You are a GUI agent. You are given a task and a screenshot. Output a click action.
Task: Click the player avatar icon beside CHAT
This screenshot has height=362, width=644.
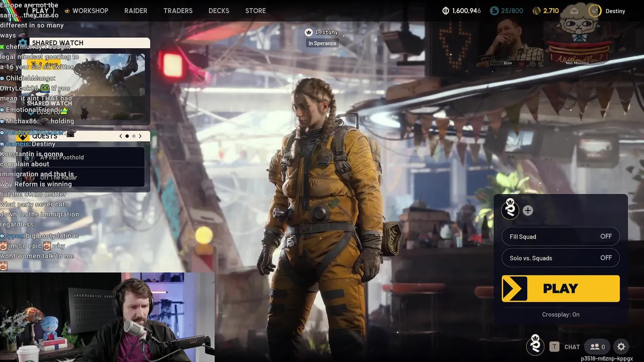coord(535,345)
